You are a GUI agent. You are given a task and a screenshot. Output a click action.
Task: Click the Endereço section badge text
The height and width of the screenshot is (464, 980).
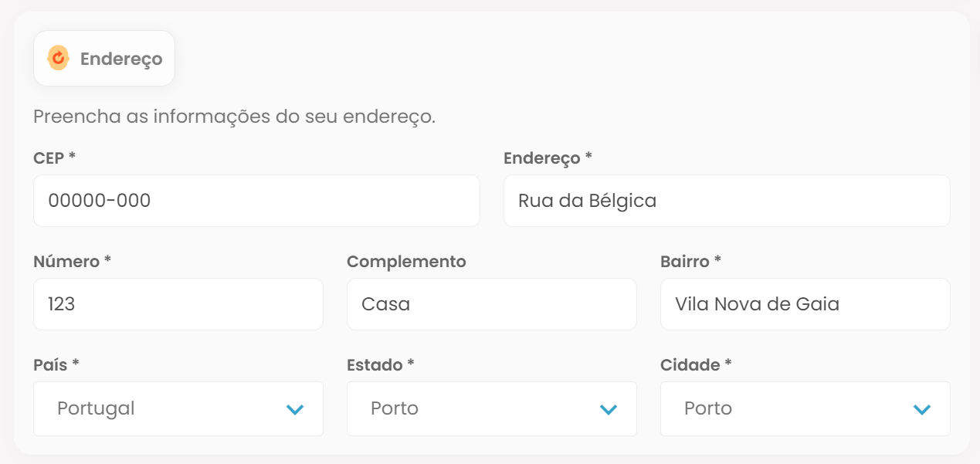coord(120,59)
